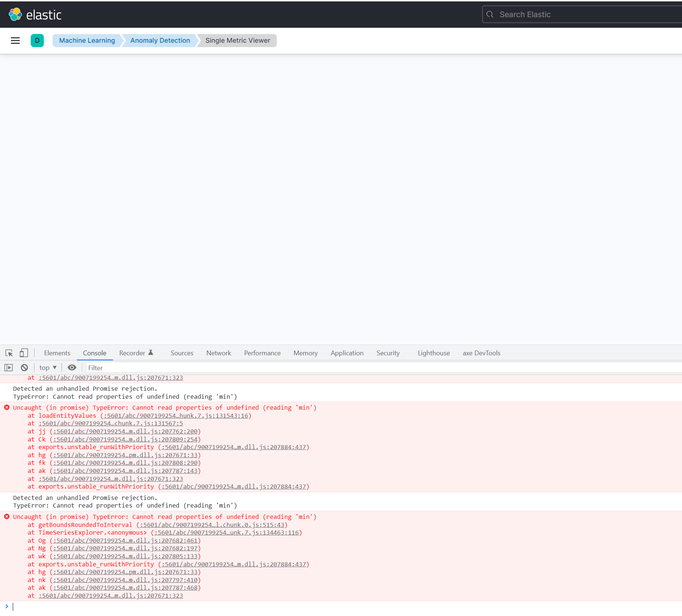Open the console sidebar
The width and height of the screenshot is (682, 616).
point(8,367)
